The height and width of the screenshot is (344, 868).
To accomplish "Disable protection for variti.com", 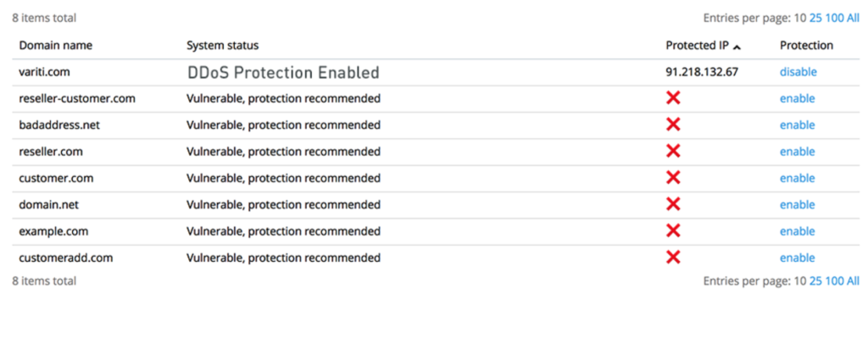I will click(x=798, y=72).
